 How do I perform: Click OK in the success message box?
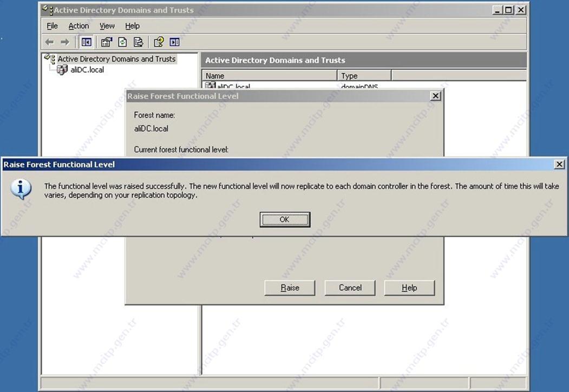[x=285, y=220]
